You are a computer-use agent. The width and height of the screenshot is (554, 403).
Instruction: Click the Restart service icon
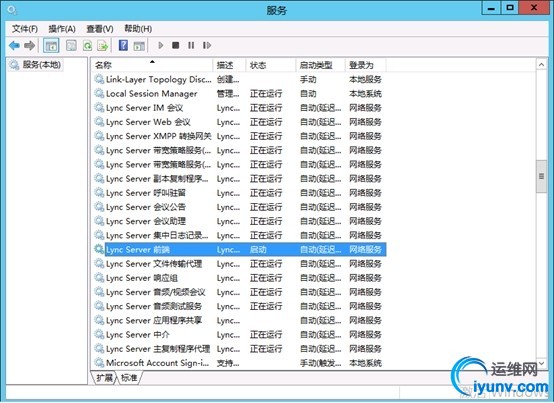tap(207, 45)
